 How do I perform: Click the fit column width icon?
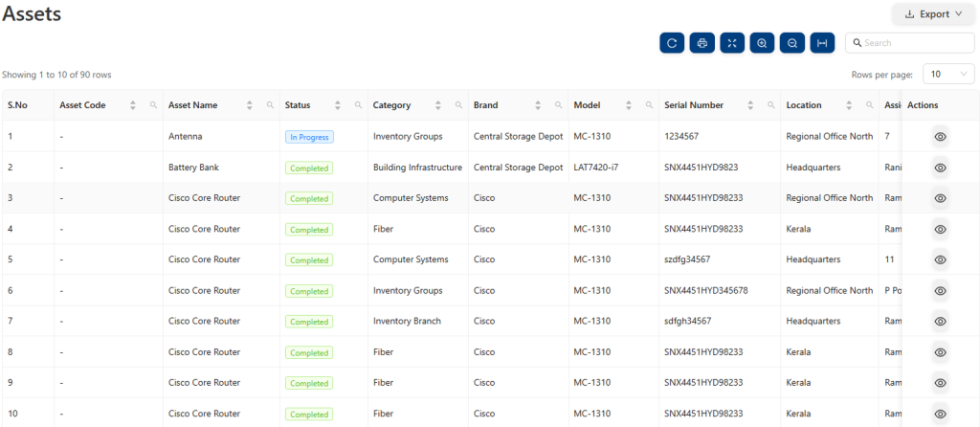[x=822, y=43]
